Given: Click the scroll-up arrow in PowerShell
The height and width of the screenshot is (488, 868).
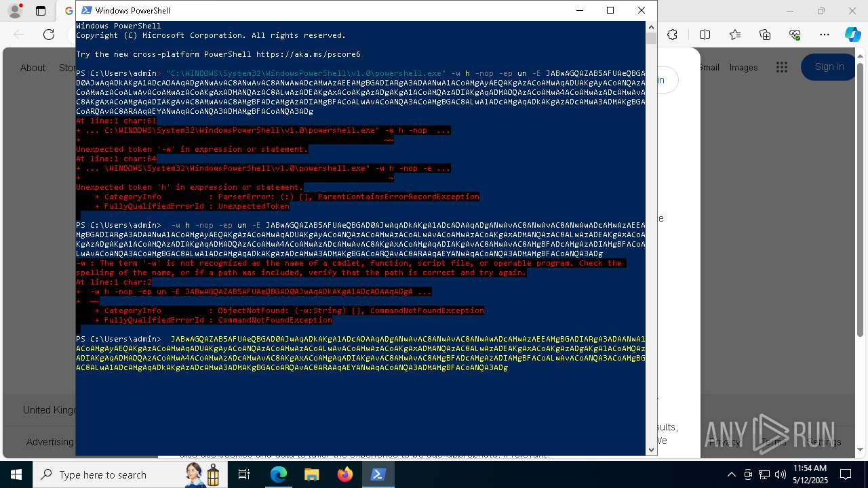Looking at the screenshot, I should tap(651, 26).
